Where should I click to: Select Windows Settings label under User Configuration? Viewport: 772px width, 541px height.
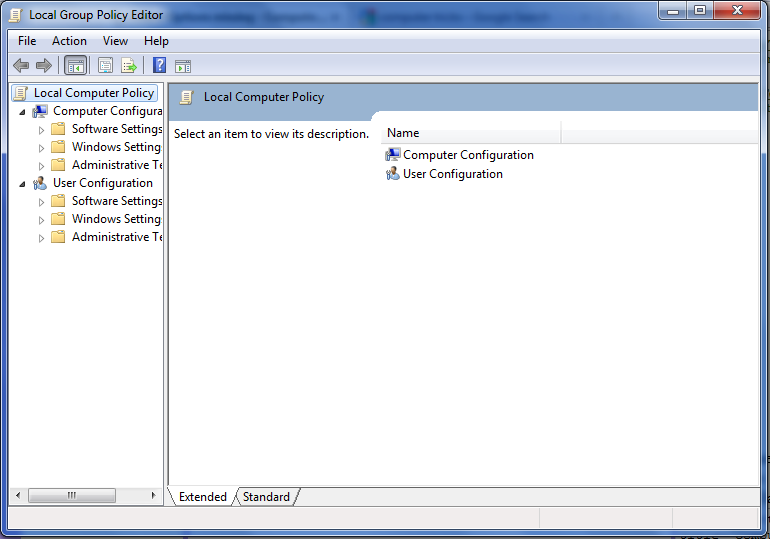coord(117,219)
